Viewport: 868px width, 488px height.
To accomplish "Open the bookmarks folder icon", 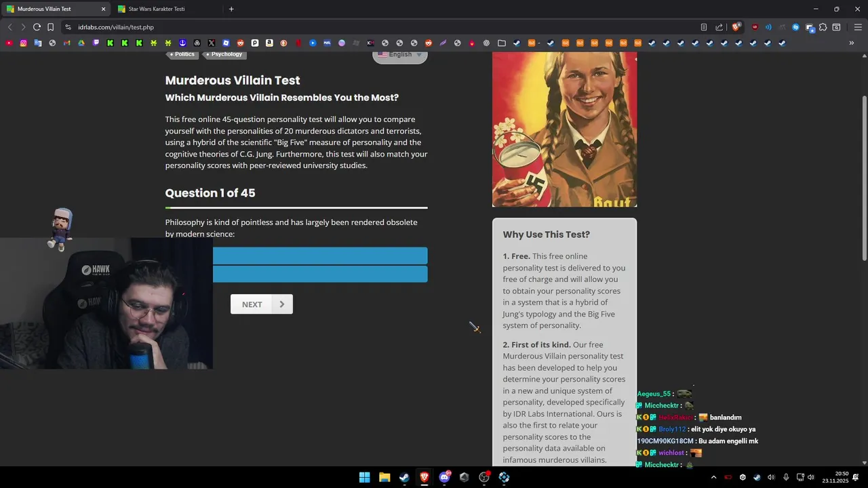I will (x=502, y=43).
